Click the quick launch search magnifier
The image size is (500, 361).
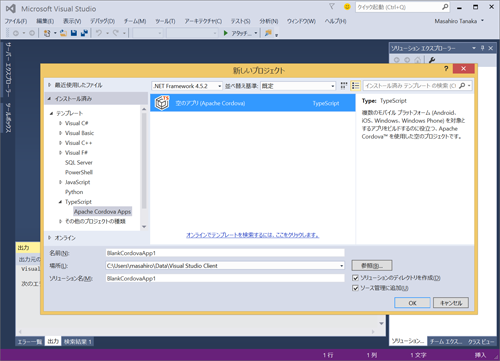click(x=445, y=7)
